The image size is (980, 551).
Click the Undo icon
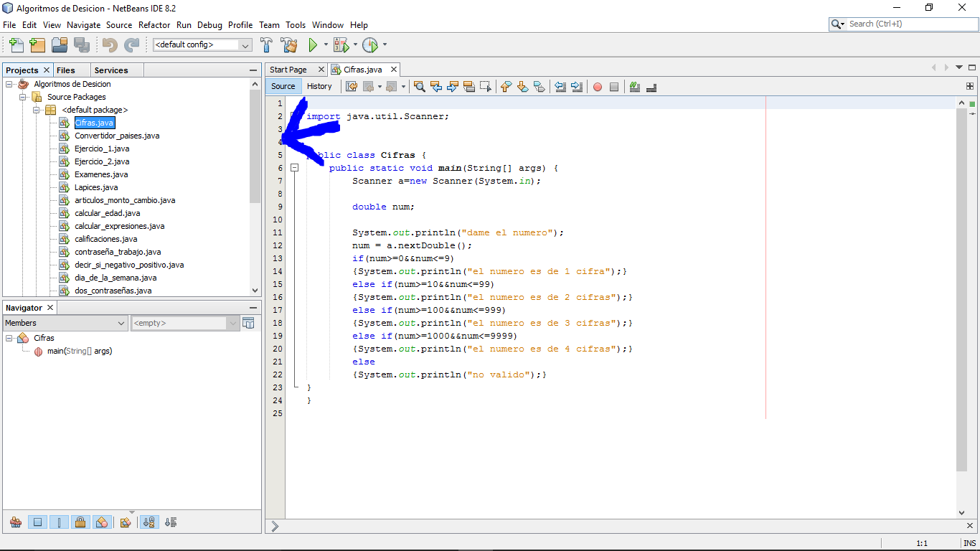(108, 44)
